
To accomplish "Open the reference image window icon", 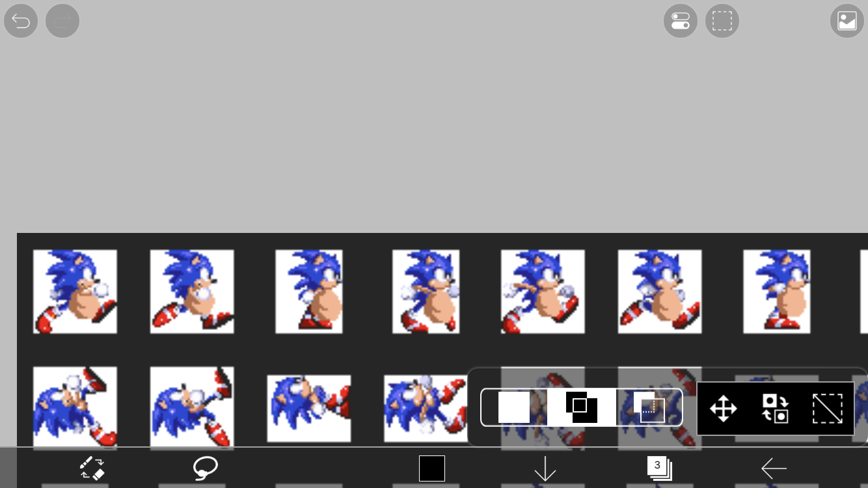I will point(847,21).
